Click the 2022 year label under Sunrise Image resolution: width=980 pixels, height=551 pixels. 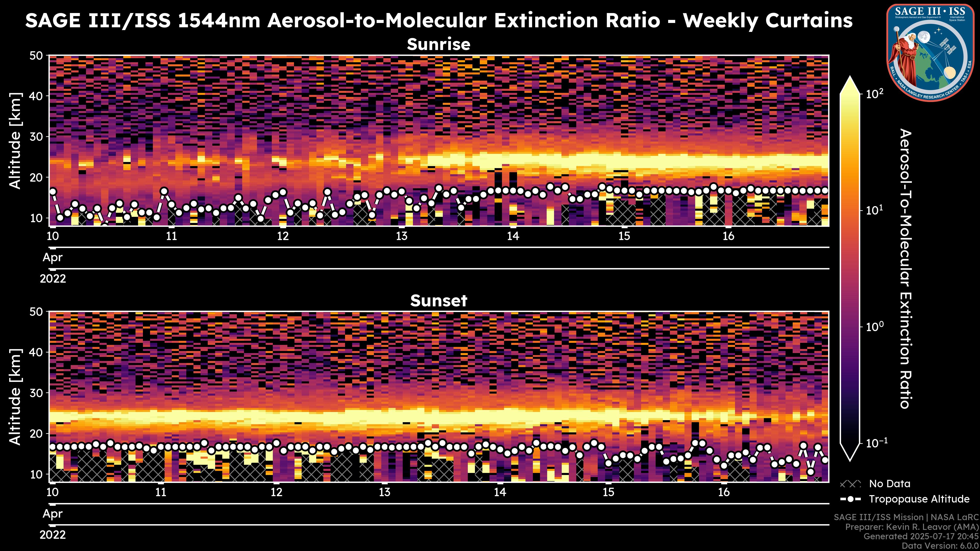pyautogui.click(x=53, y=279)
